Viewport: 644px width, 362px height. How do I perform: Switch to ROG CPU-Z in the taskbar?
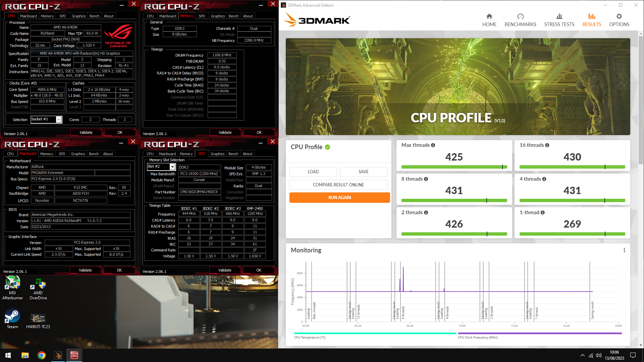pyautogui.click(x=74, y=355)
